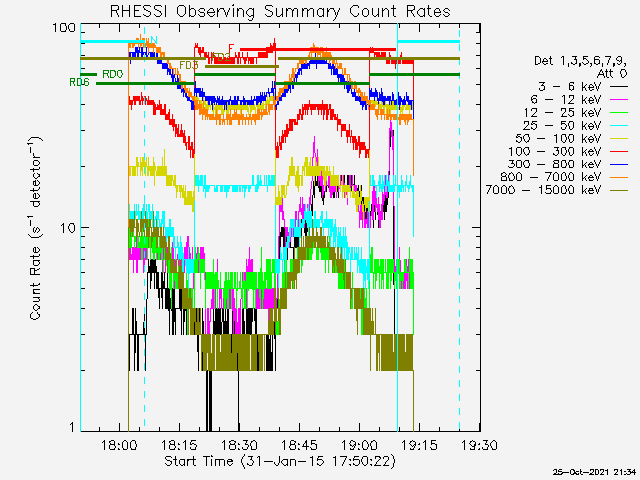Viewport: 640px width, 480px height.
Task: Select the '3 - 6 keV' legend label
Action: (x=569, y=87)
